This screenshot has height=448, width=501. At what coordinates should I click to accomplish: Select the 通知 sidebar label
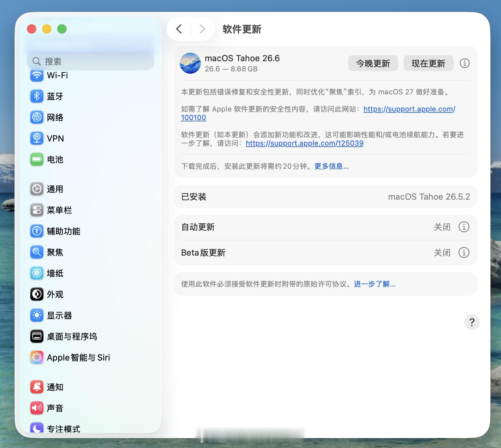(55, 387)
